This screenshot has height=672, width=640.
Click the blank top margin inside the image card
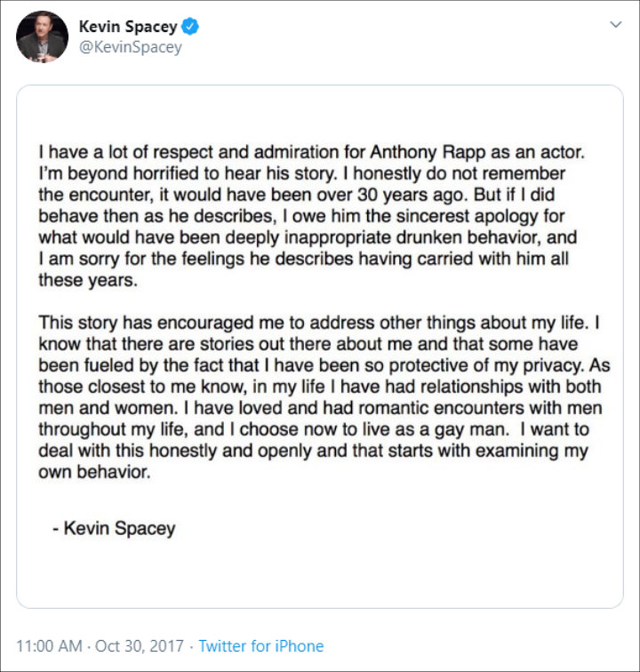click(320, 114)
